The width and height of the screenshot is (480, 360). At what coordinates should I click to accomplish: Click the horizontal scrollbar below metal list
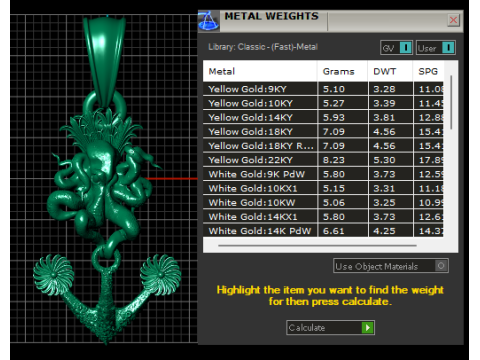tap(317, 246)
